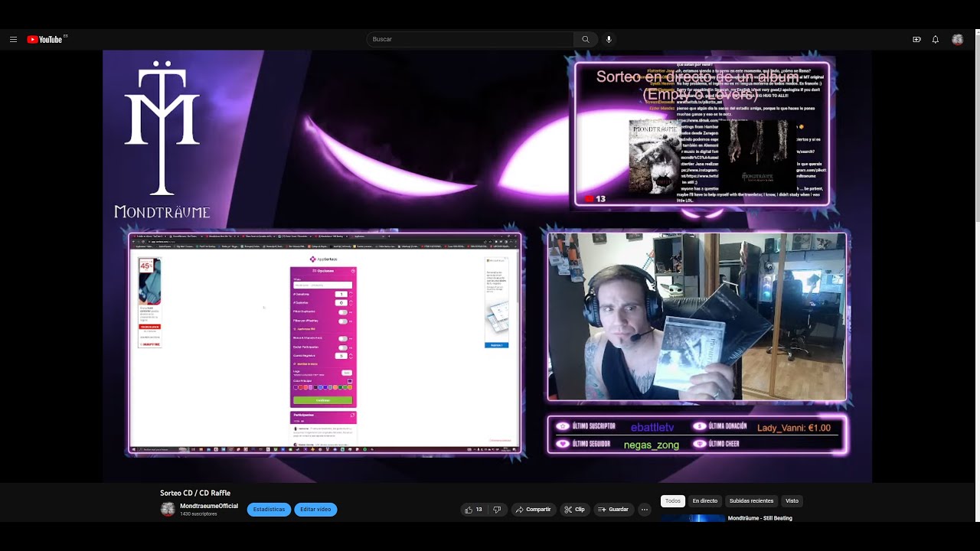Select the Visto filter chip
Image resolution: width=980 pixels, height=551 pixels.
[792, 501]
